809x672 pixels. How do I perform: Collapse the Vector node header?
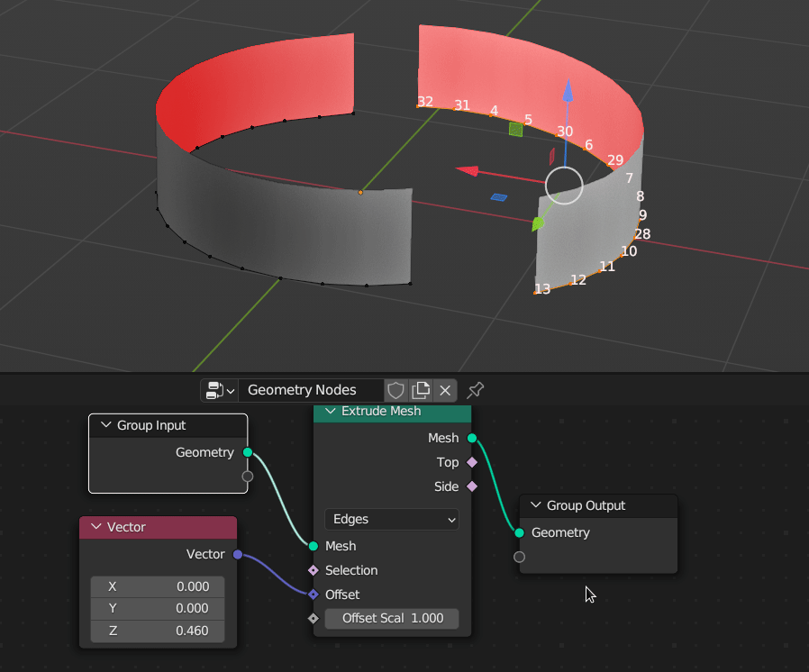click(97, 526)
